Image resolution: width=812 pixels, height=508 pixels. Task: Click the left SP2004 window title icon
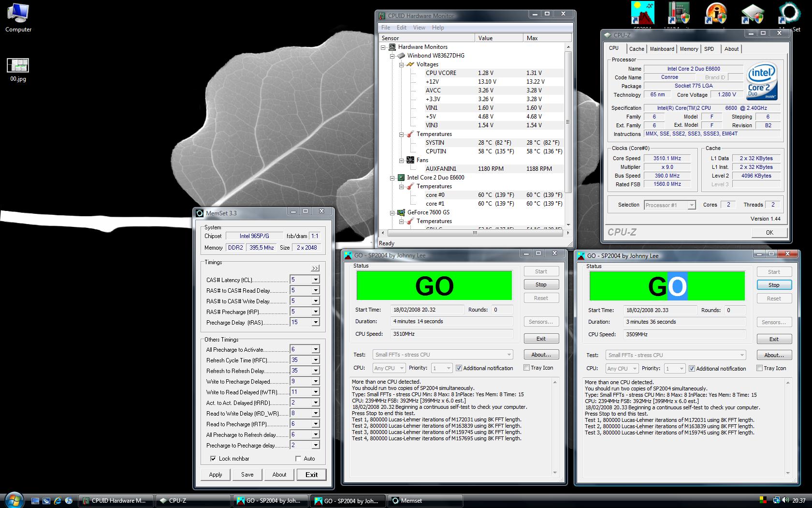pyautogui.click(x=348, y=255)
